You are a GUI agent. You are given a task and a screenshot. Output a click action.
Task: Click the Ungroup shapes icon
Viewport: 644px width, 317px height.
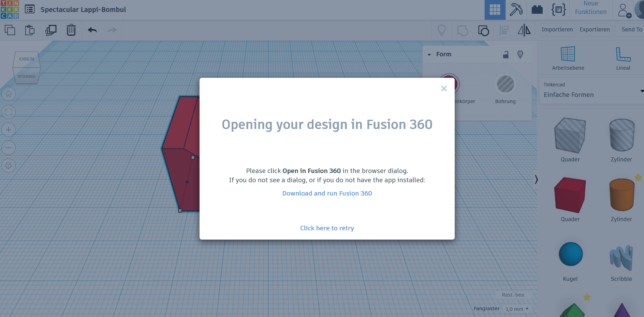483,30
